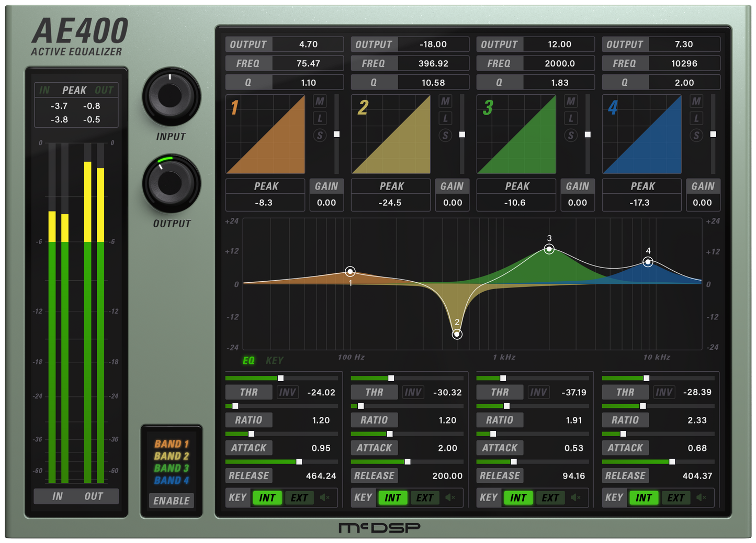Switch band 1 key to EXT
Screen dimensions: 756x543
(x=299, y=497)
